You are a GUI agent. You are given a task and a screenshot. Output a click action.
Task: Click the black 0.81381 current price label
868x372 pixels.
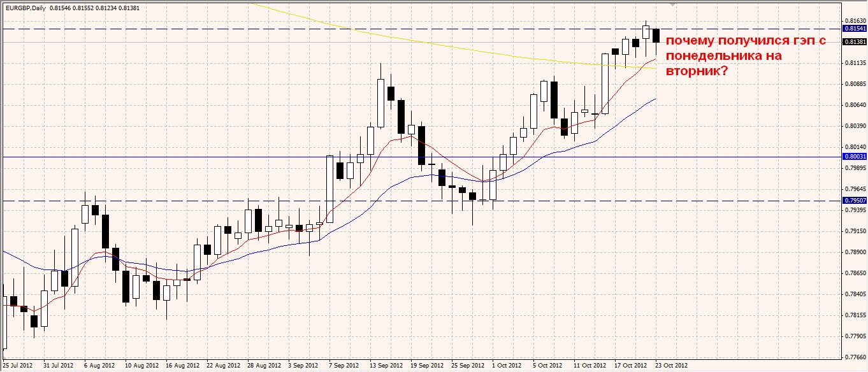(854, 42)
